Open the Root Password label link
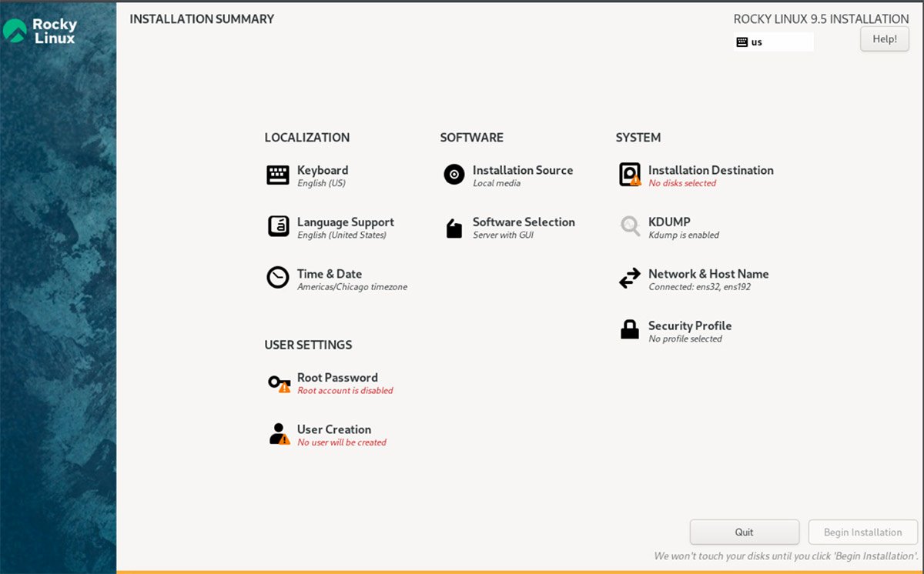924x574 pixels. point(337,378)
